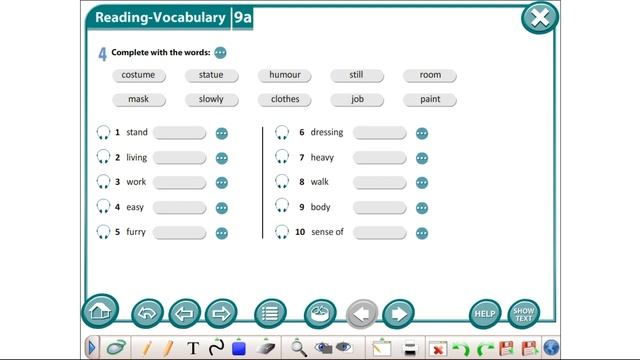Click the green redo arrow
The width and height of the screenshot is (640, 360).
pyautogui.click(x=485, y=349)
